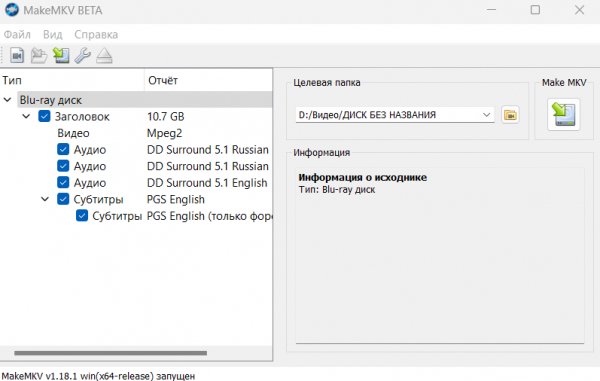Screen dimensions: 600x381
Task: Collapse the Blu-ray диск tree node
Action: click(7, 100)
